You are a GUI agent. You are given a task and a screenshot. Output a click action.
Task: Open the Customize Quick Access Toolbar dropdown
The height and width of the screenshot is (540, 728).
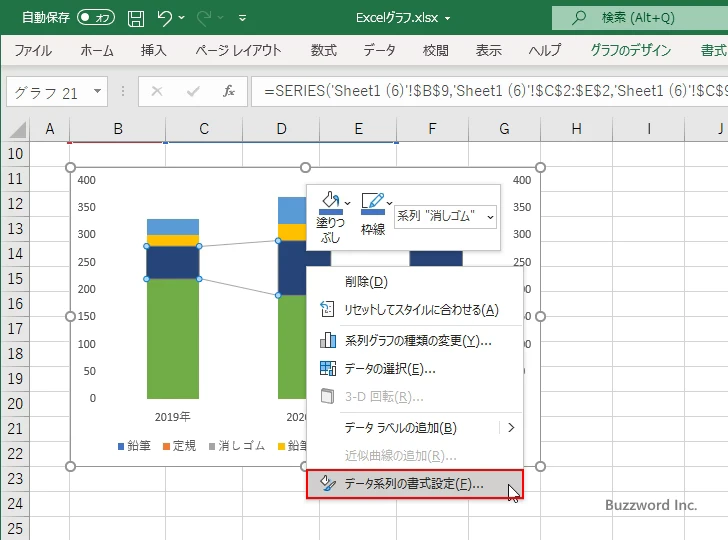242,18
